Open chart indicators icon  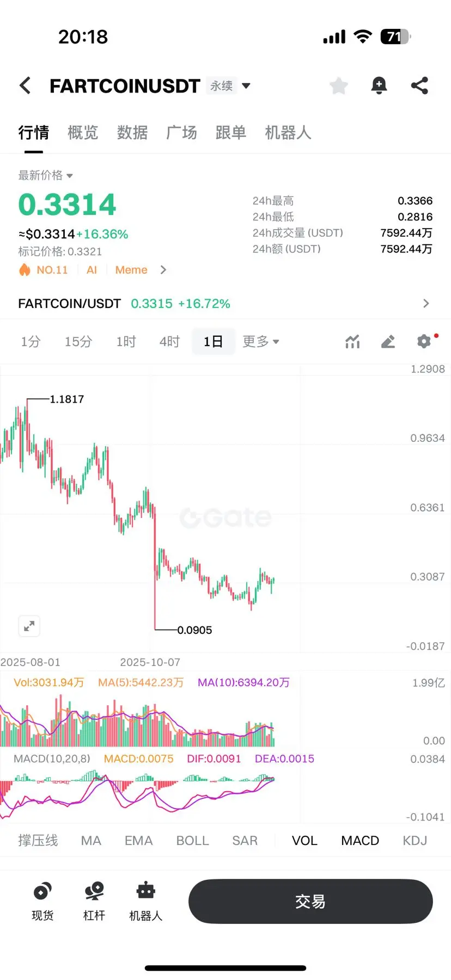point(353,342)
